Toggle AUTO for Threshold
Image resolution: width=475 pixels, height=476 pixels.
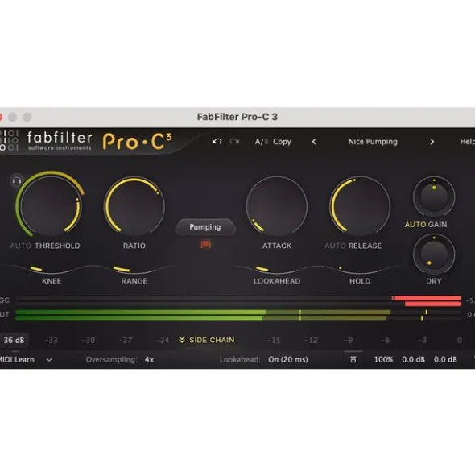(20, 246)
